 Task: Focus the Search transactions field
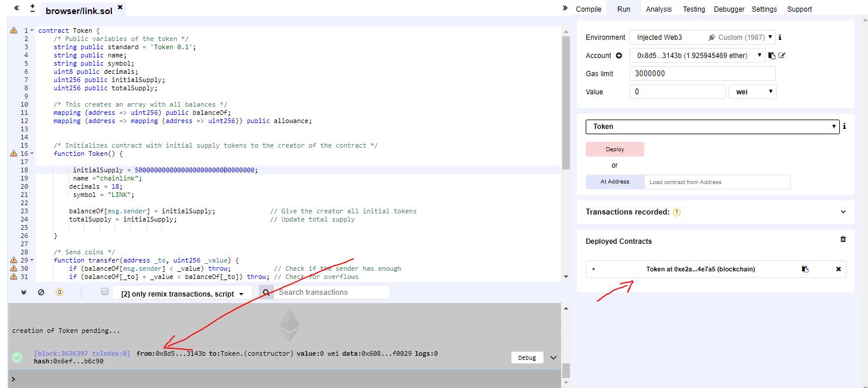pos(332,292)
